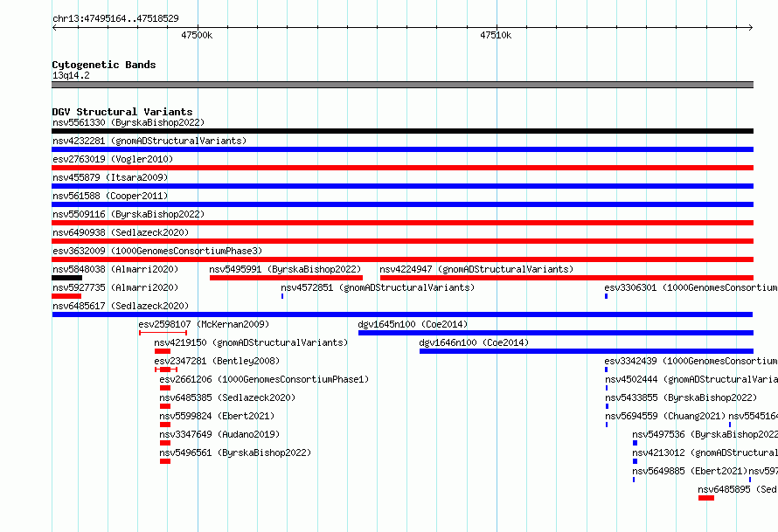The image size is (778, 532).
Task: Click the nsv5848038 (Almarri2020) label
Action: (x=115, y=269)
